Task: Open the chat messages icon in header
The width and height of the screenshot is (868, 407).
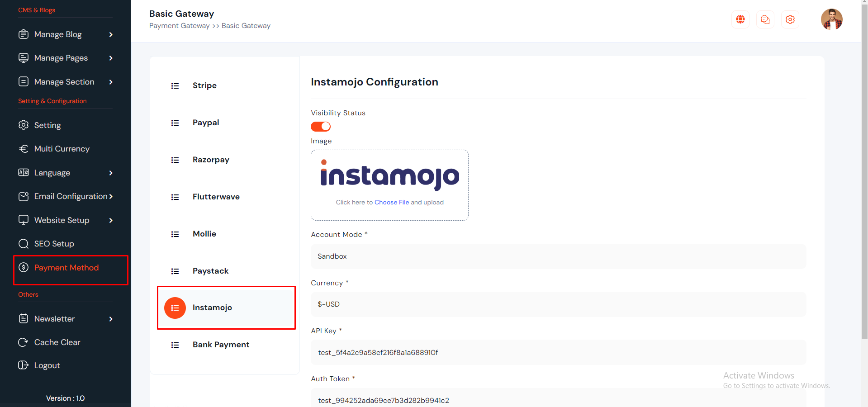Action: (x=765, y=19)
